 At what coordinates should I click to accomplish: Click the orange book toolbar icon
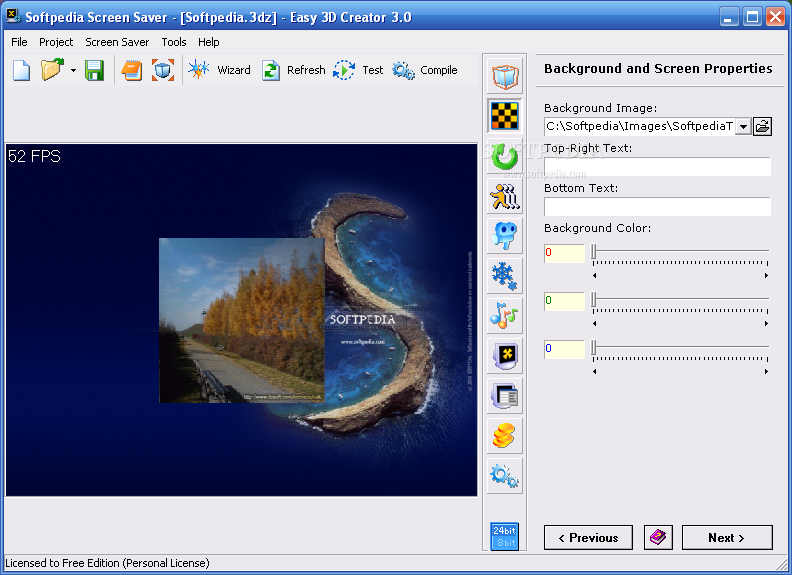[131, 70]
